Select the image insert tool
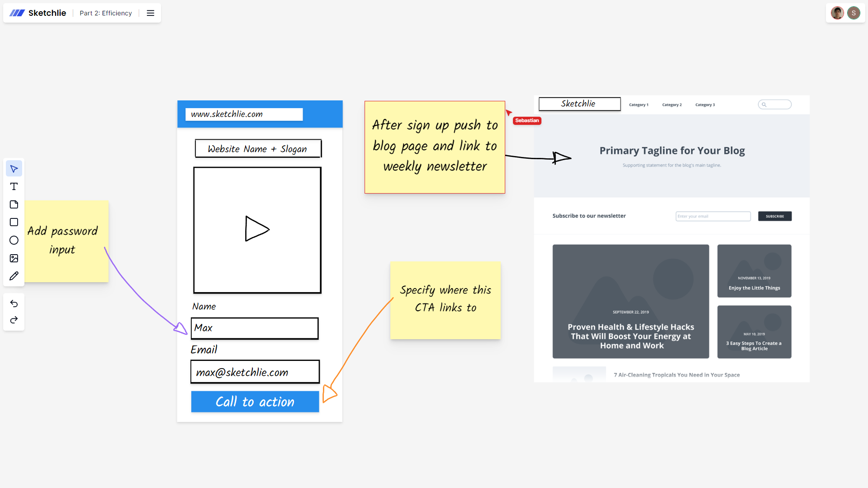The image size is (868, 488). click(14, 258)
